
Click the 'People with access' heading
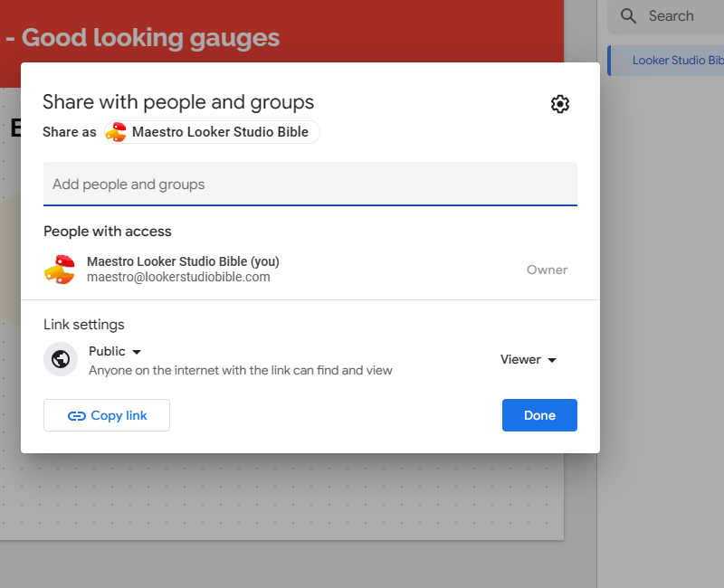[x=107, y=232]
